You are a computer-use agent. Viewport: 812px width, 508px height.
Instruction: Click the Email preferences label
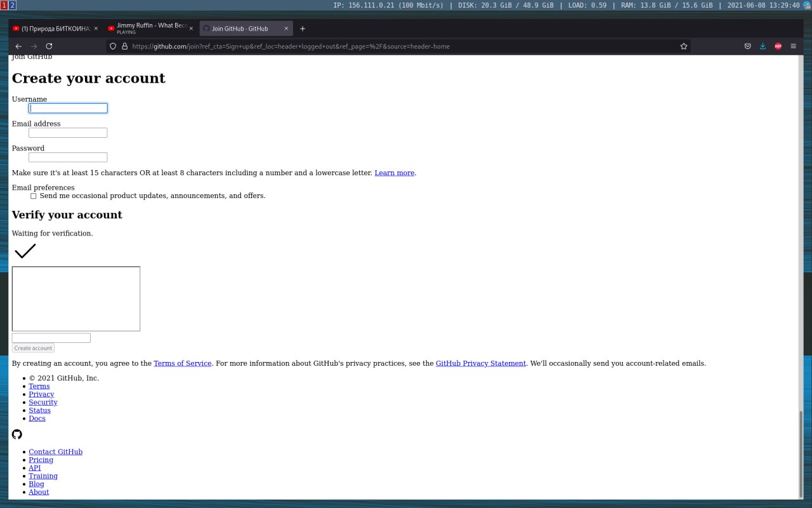[x=43, y=187]
